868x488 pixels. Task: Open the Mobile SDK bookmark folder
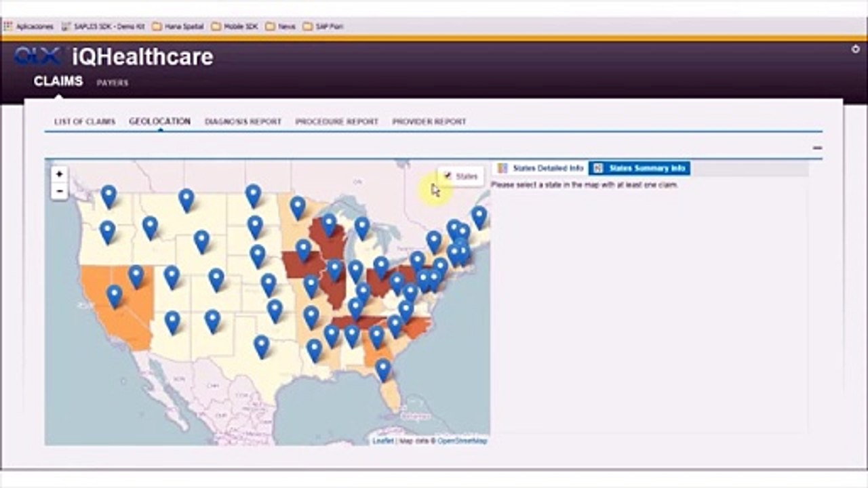[x=235, y=26]
